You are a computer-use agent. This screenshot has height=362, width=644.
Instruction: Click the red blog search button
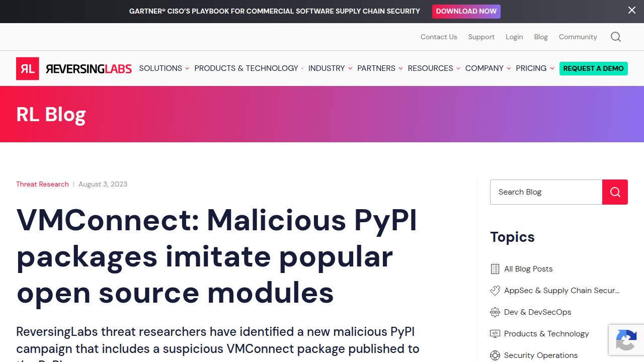[615, 192]
